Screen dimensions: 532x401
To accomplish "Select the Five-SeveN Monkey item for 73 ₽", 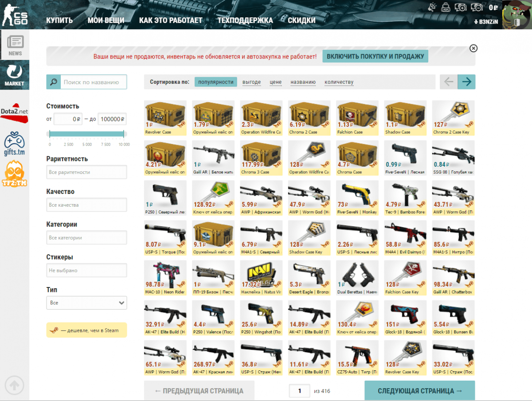I will [x=357, y=198].
